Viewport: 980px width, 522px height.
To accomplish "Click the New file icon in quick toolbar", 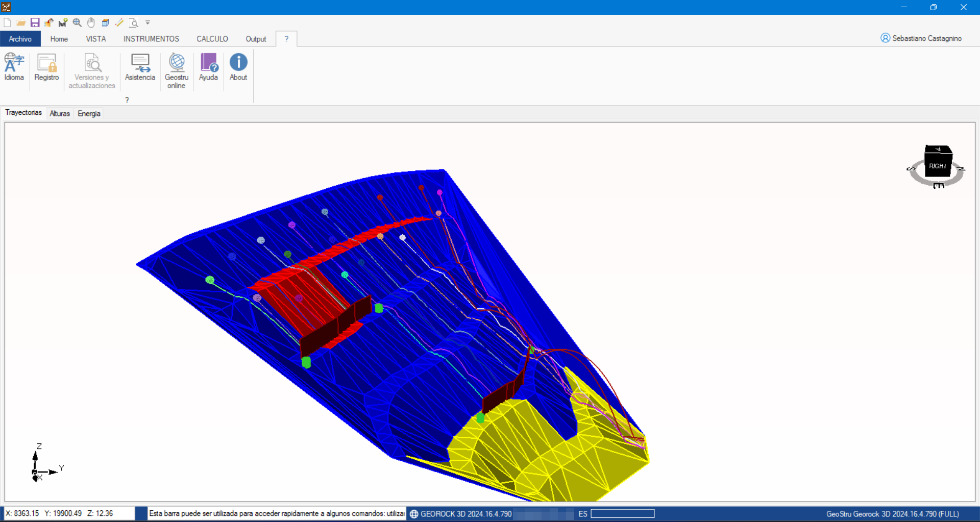I will coord(7,22).
